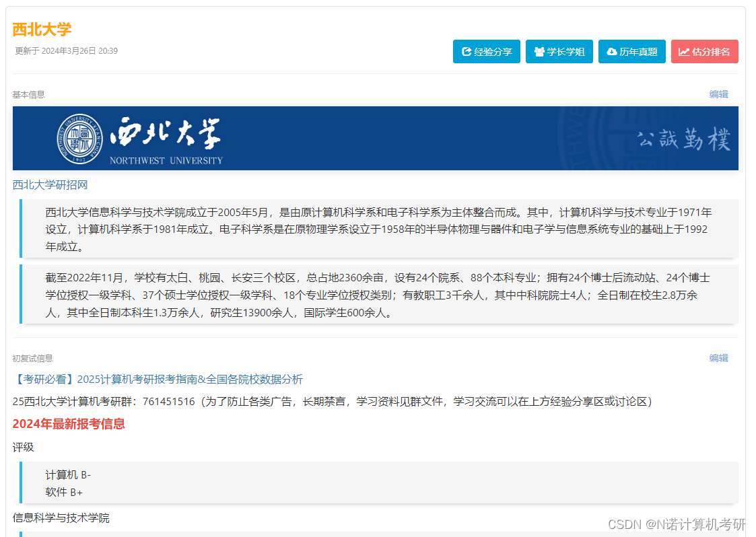The image size is (756, 537).
Task: Open the 经验分享 button
Action: click(487, 52)
